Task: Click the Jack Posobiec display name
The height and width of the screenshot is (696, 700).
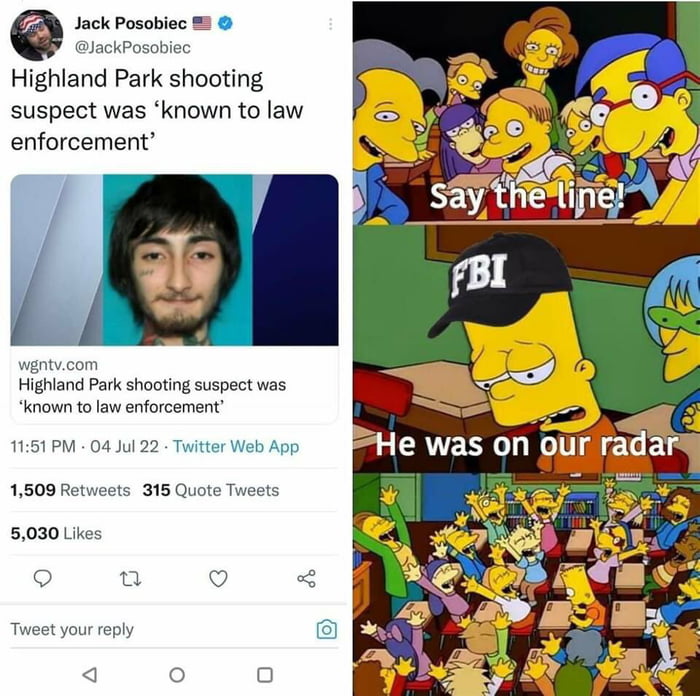Action: [130, 23]
